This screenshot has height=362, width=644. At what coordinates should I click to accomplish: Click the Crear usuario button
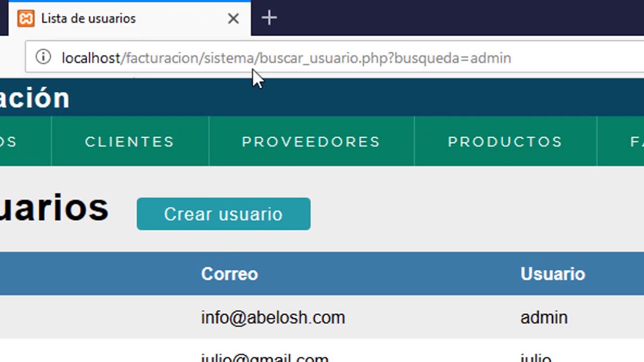coord(223,214)
